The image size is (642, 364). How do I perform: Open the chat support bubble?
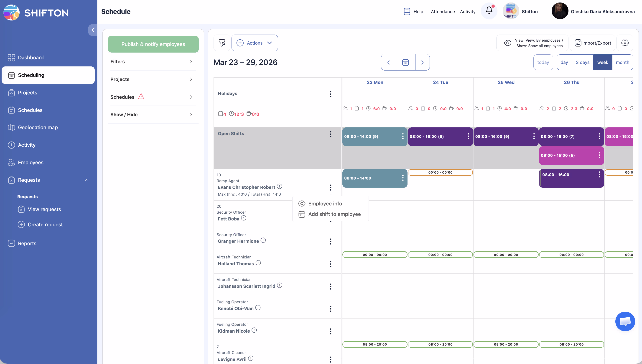(x=625, y=321)
